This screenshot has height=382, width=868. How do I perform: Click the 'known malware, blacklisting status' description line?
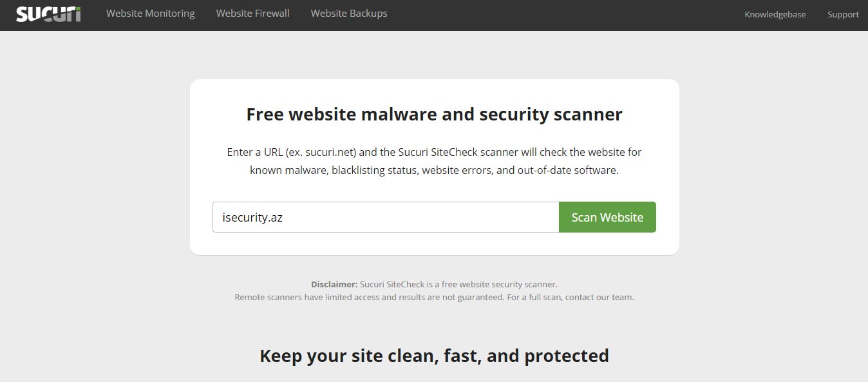[x=434, y=171]
